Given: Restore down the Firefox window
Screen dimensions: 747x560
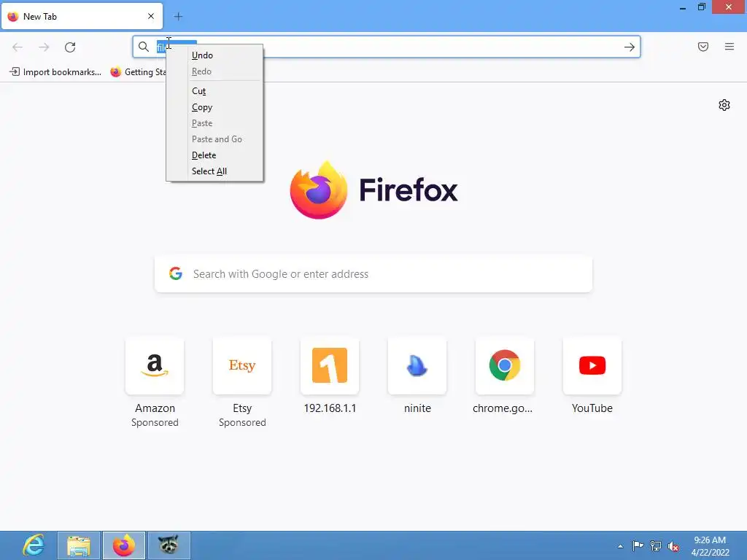Looking at the screenshot, I should [701, 7].
